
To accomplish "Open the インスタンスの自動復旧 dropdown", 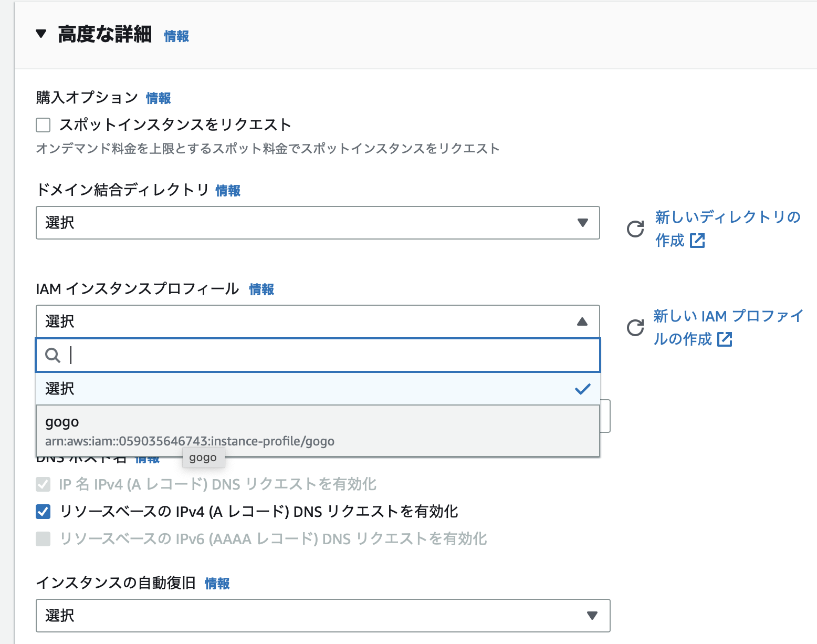I will [322, 616].
